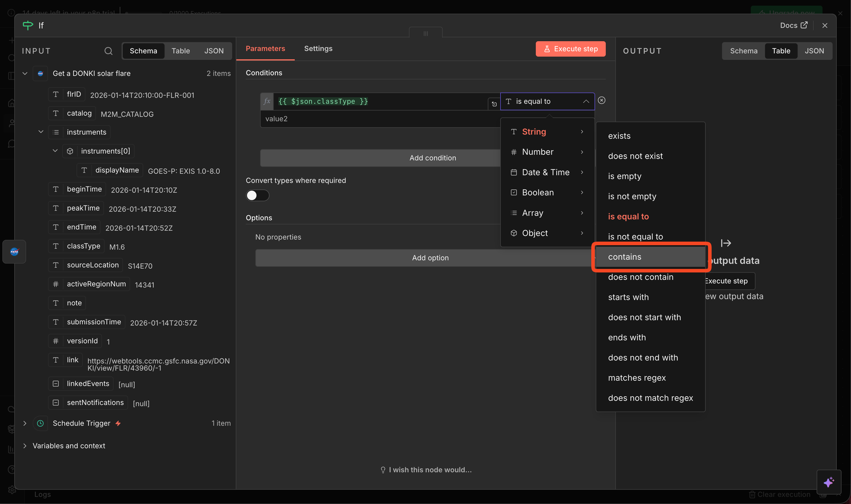Click the remove condition circle-x icon

coord(601,101)
